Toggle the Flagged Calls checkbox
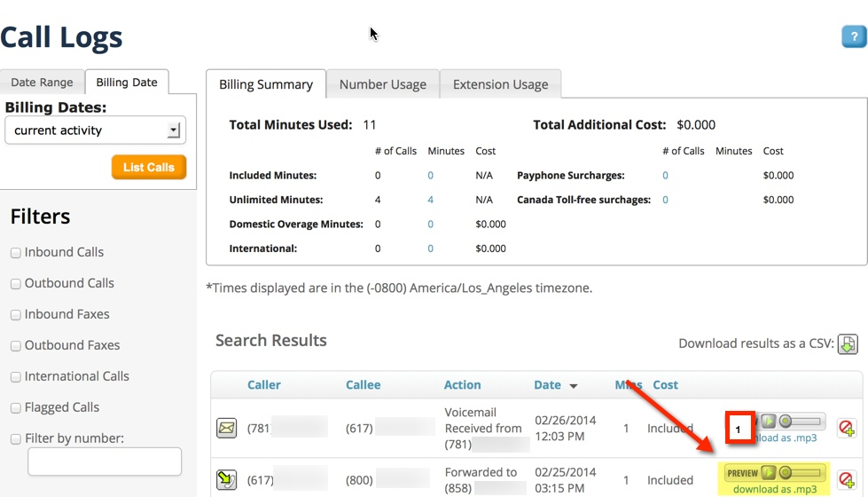Screen dimensions: 868x497 coord(16,408)
